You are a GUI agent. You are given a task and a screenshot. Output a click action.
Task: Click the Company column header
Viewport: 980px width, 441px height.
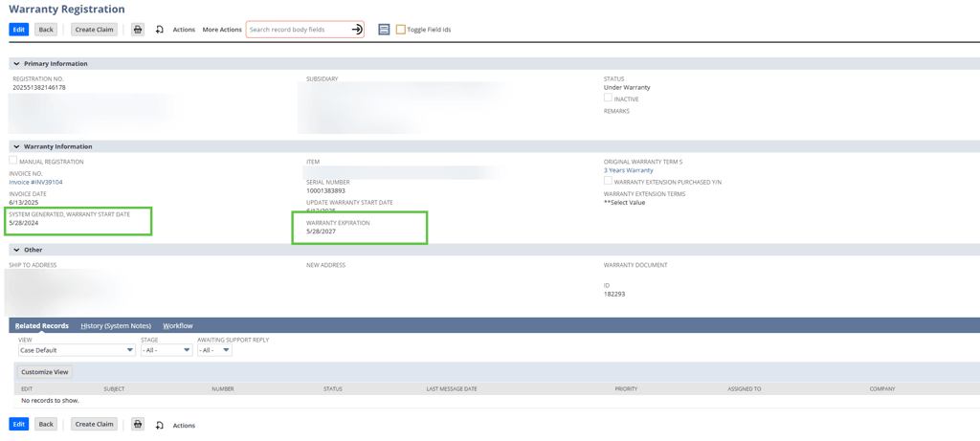(881, 388)
